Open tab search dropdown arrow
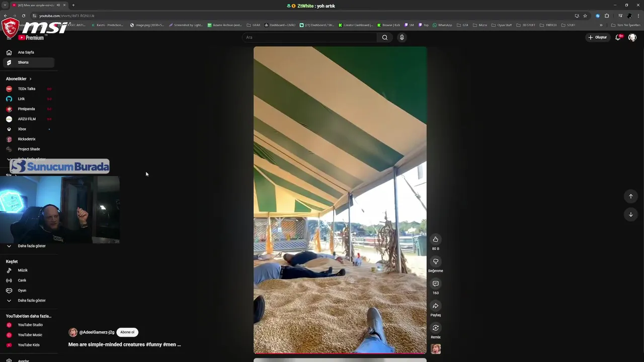The height and width of the screenshot is (362, 644). [x=5, y=5]
